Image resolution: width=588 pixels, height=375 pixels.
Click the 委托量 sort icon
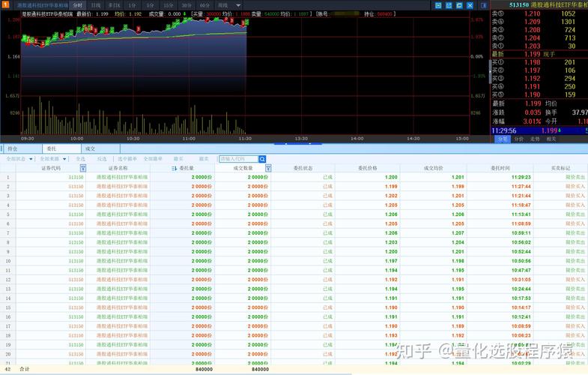tap(174, 169)
